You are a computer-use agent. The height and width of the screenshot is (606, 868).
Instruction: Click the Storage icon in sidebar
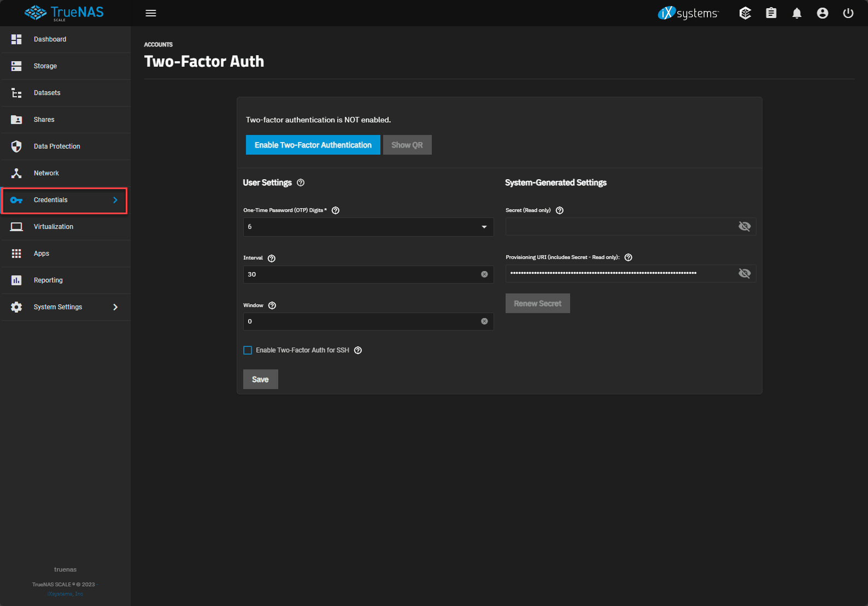tap(16, 66)
